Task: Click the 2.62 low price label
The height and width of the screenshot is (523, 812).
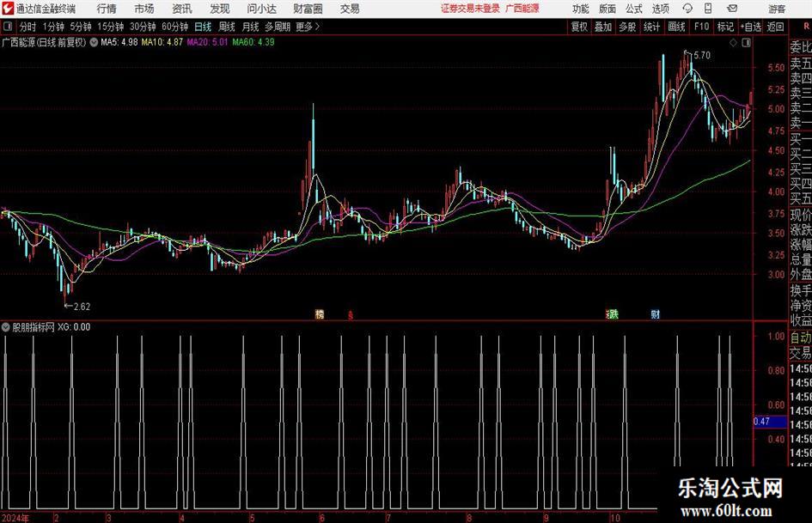Action: (x=82, y=307)
